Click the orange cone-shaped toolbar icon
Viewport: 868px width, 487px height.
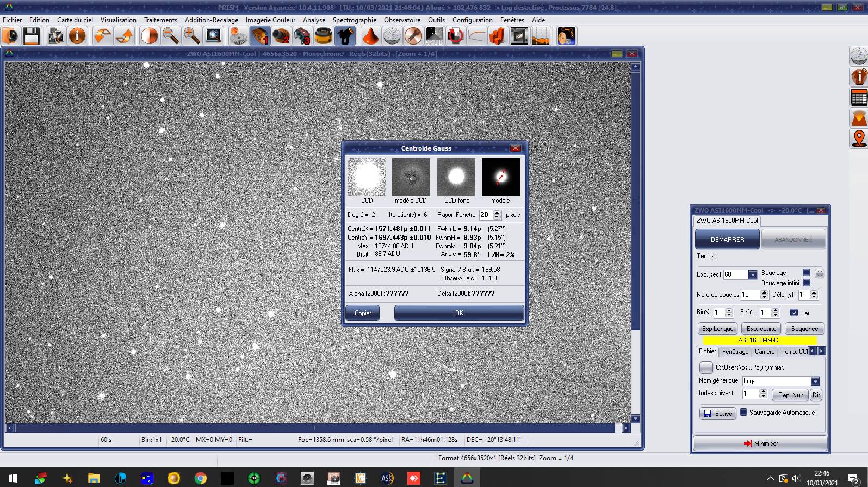370,36
